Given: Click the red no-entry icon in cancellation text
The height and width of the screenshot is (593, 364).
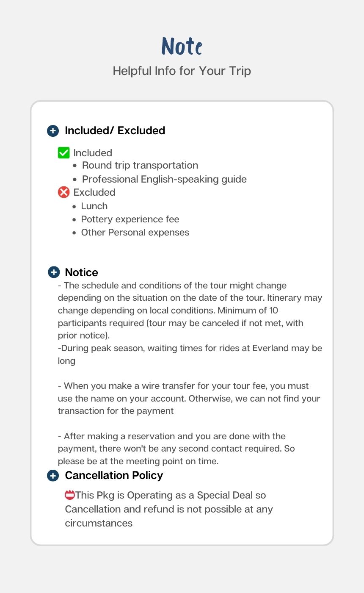Looking at the screenshot, I should tap(70, 495).
